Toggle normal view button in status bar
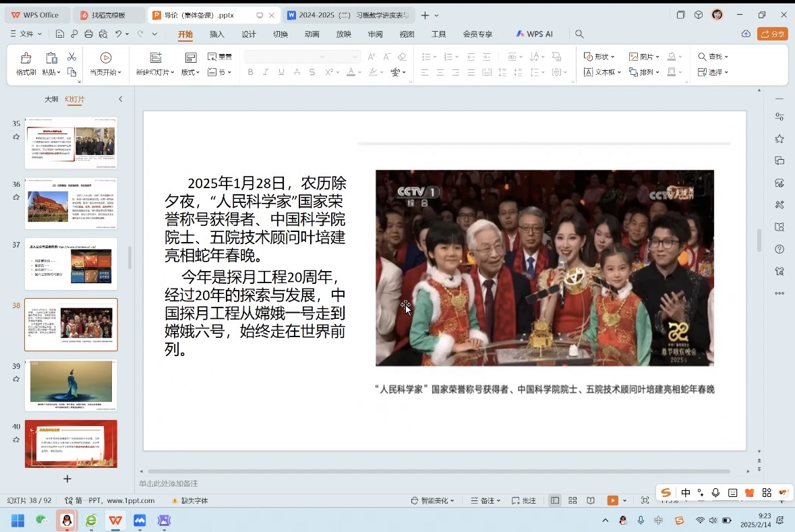Viewport: 795px width, 532px height. tap(554, 500)
